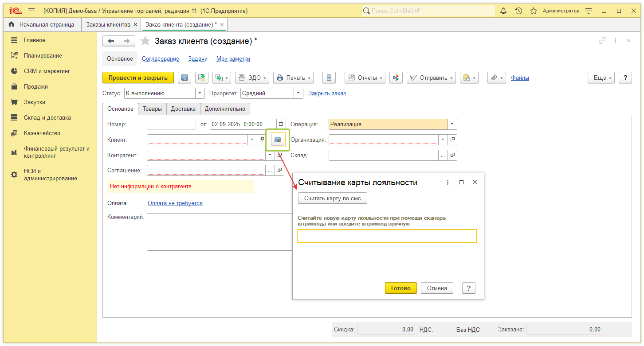
Task: Switch to the Товары tab
Action: tap(152, 109)
